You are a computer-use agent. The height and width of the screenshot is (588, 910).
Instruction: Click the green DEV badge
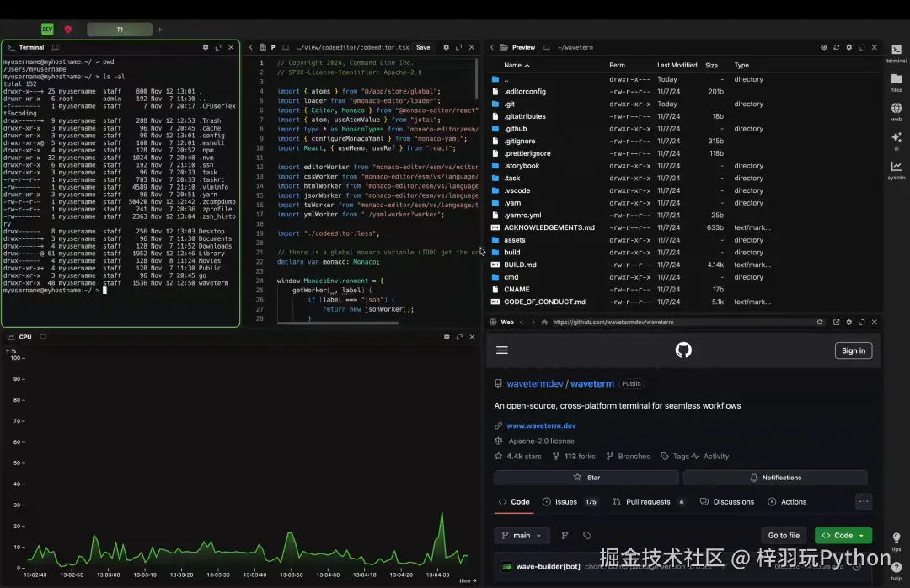[47, 29]
